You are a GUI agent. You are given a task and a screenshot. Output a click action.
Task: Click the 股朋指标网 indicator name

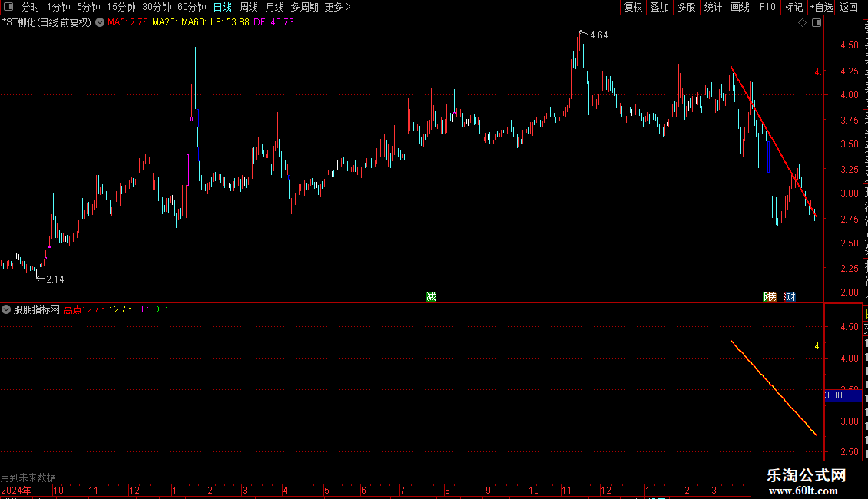pos(36,310)
